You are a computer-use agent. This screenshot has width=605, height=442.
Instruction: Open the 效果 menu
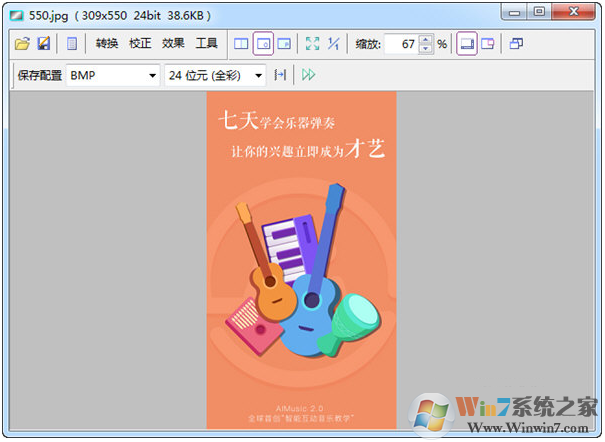173,43
